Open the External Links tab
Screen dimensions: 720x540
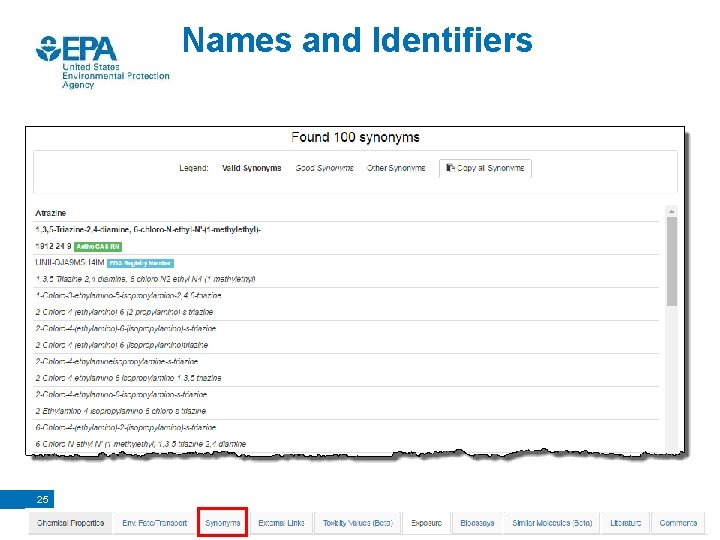point(281,523)
